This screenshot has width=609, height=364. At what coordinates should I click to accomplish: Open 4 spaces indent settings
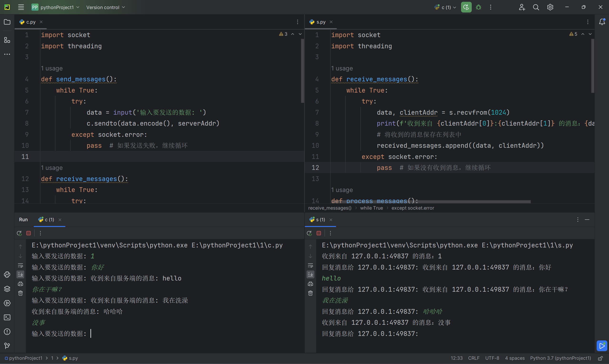tap(515, 358)
